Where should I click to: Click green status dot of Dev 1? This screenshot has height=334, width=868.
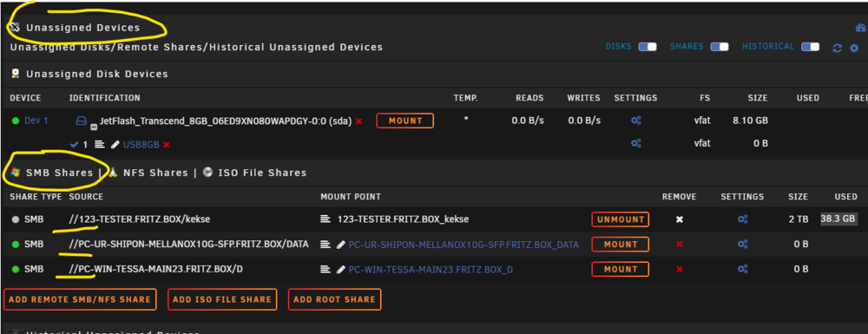pos(15,121)
